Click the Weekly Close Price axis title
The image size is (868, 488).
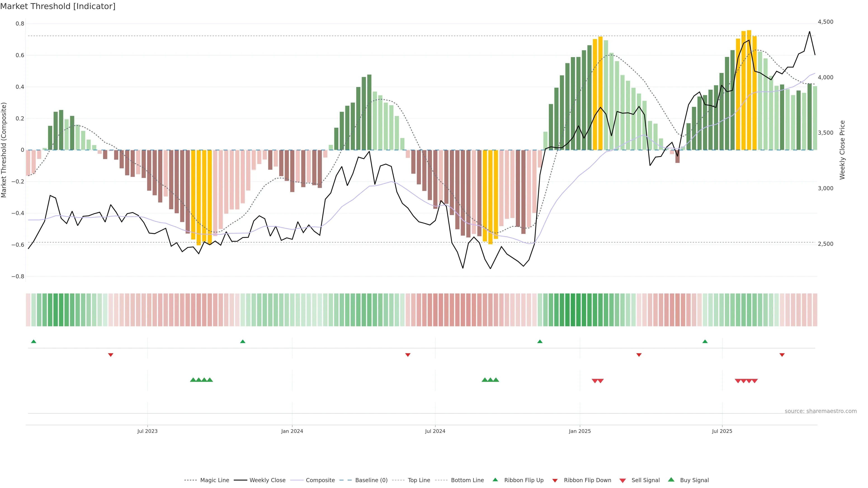pyautogui.click(x=842, y=150)
